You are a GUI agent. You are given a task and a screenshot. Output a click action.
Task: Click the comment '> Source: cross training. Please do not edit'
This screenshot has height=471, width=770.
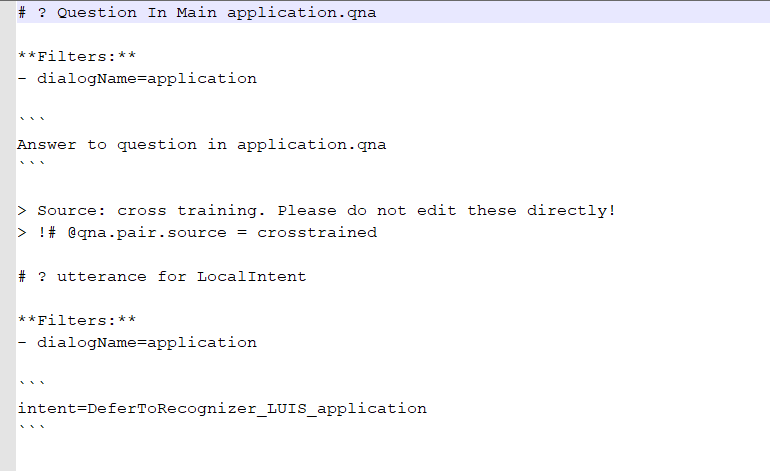coord(317,211)
